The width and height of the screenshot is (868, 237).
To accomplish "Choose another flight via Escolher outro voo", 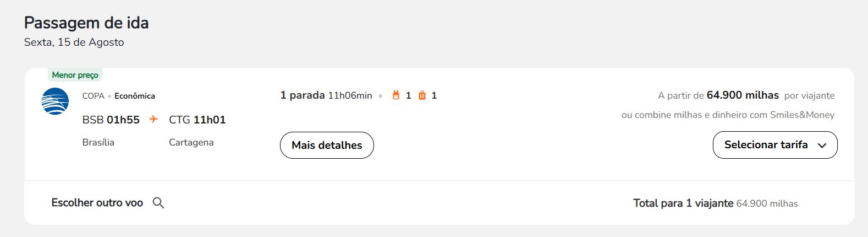I will click(97, 203).
